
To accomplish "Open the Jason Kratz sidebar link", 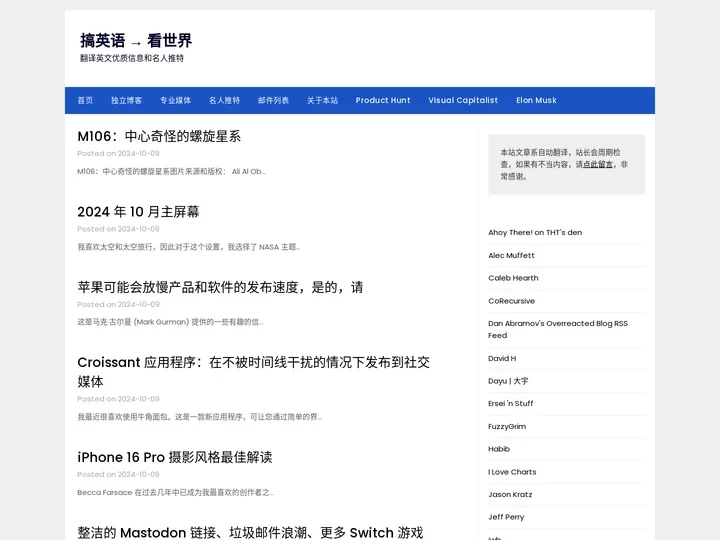I will tap(510, 494).
